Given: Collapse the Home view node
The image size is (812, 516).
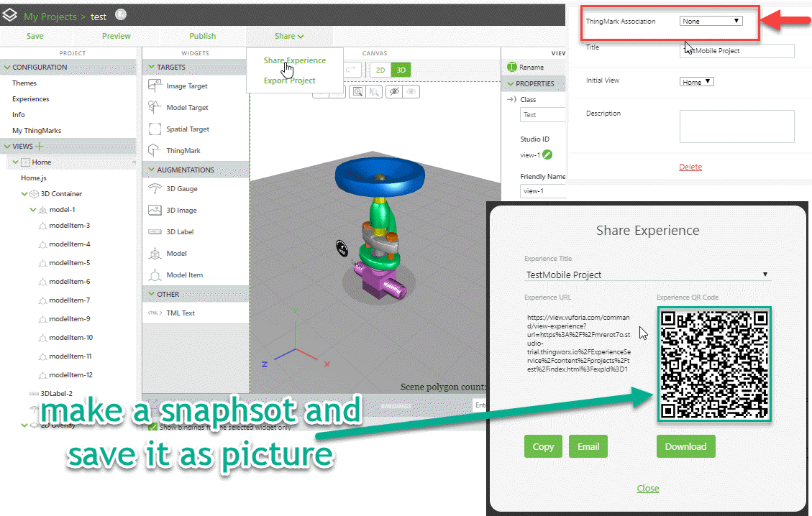Looking at the screenshot, I should coord(16,162).
